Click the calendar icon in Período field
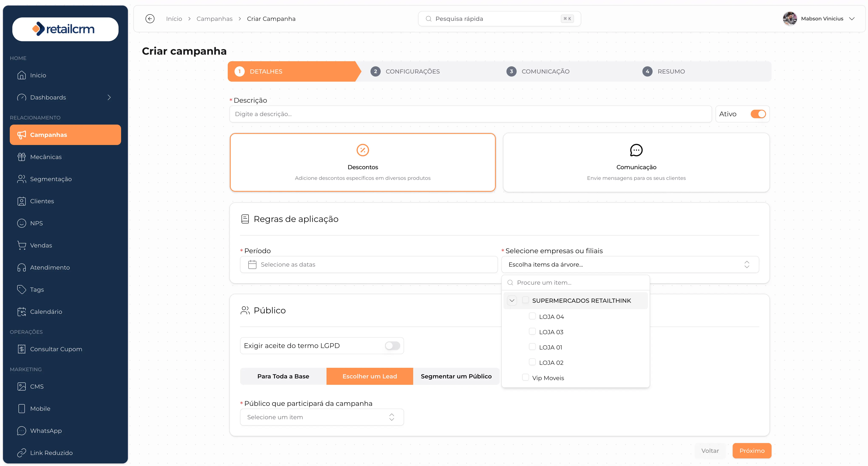The height and width of the screenshot is (466, 868). coord(252,265)
